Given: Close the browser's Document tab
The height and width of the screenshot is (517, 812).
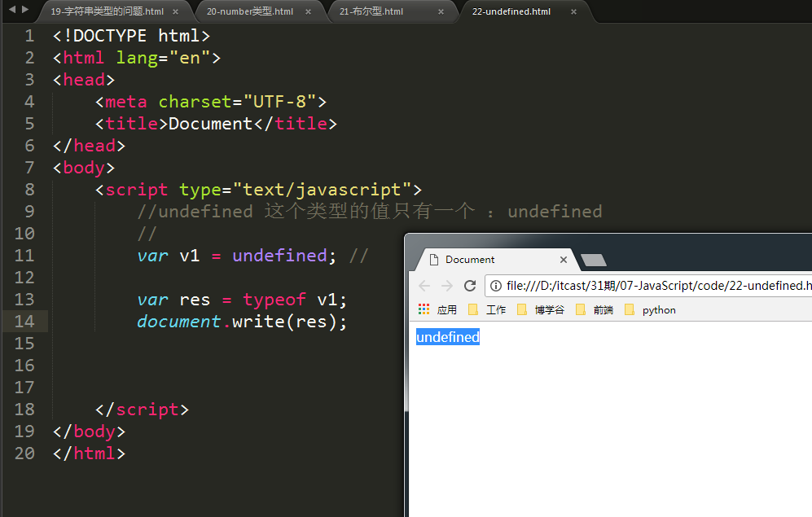Looking at the screenshot, I should coord(564,260).
